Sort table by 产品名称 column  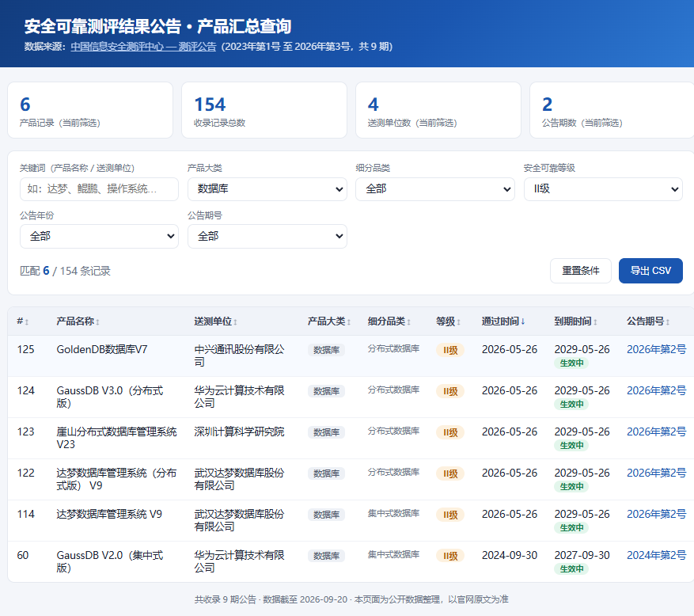78,321
